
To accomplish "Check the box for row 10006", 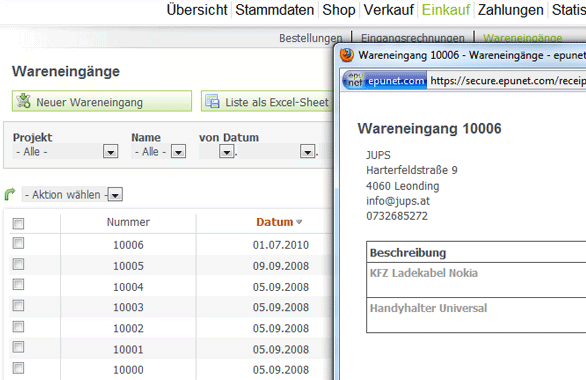I will coord(18,243).
